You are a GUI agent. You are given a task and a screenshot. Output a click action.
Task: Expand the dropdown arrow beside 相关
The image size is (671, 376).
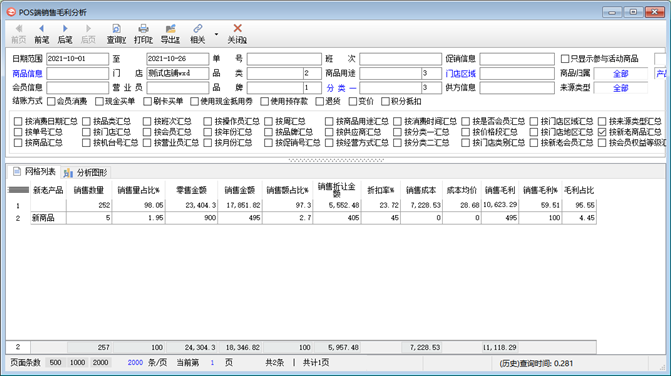[x=217, y=34]
